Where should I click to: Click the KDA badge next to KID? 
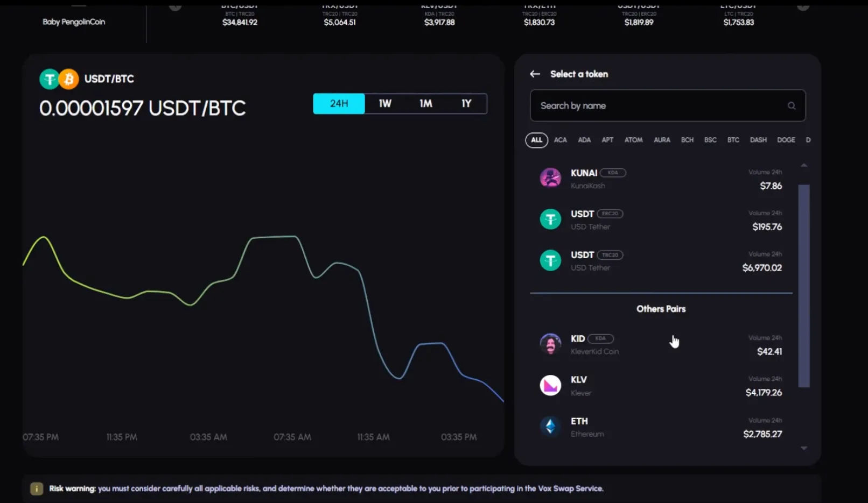(600, 338)
